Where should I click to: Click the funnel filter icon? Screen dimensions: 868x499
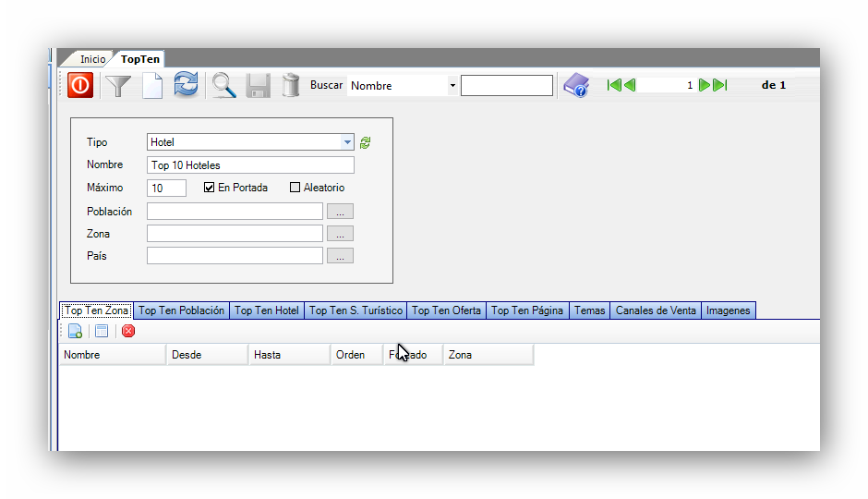tap(118, 85)
